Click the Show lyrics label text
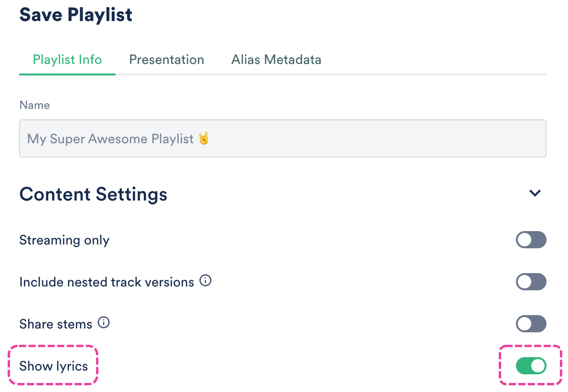Viewport: 568px width, 392px height. 54,366
